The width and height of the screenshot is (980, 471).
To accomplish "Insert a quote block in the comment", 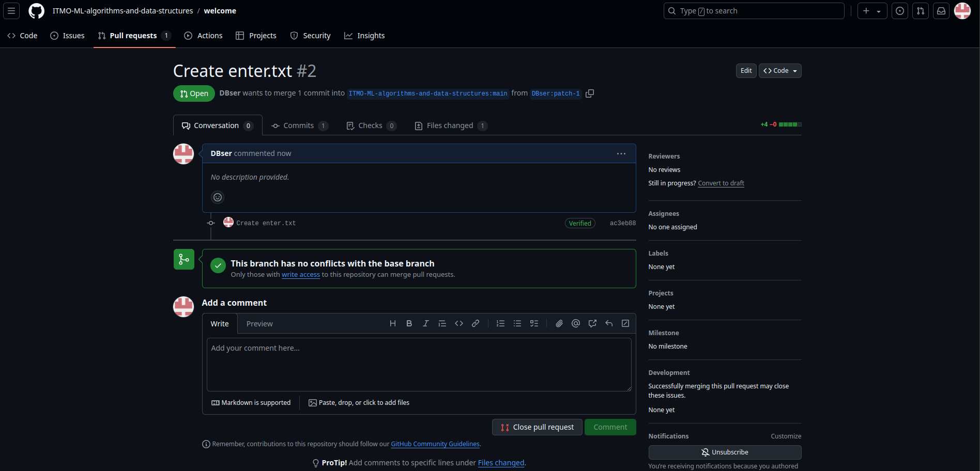I will pyautogui.click(x=442, y=323).
